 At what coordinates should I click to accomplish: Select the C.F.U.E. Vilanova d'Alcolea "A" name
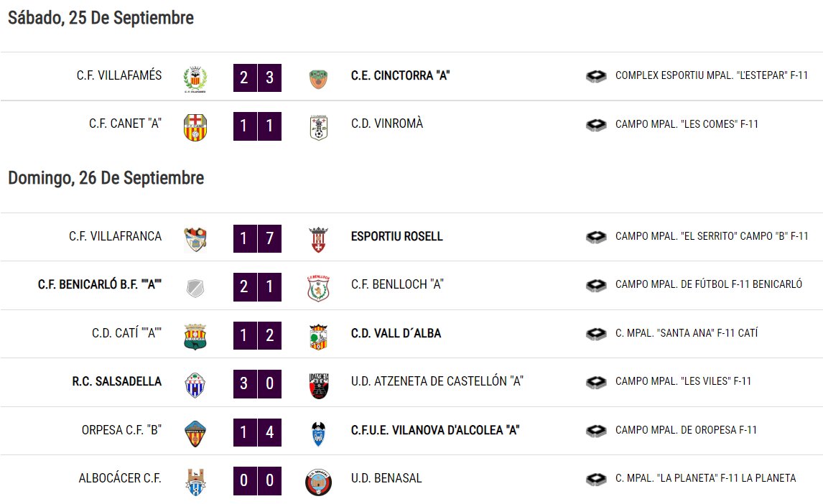pos(435,430)
